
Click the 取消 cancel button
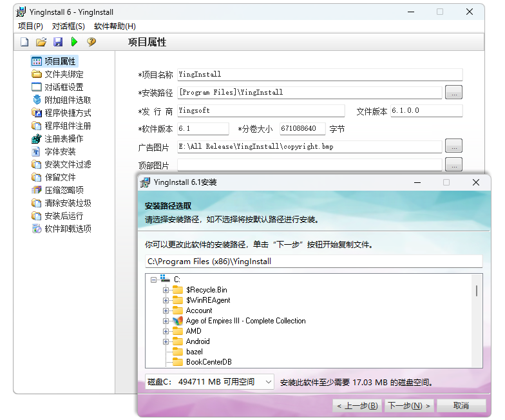click(461, 406)
